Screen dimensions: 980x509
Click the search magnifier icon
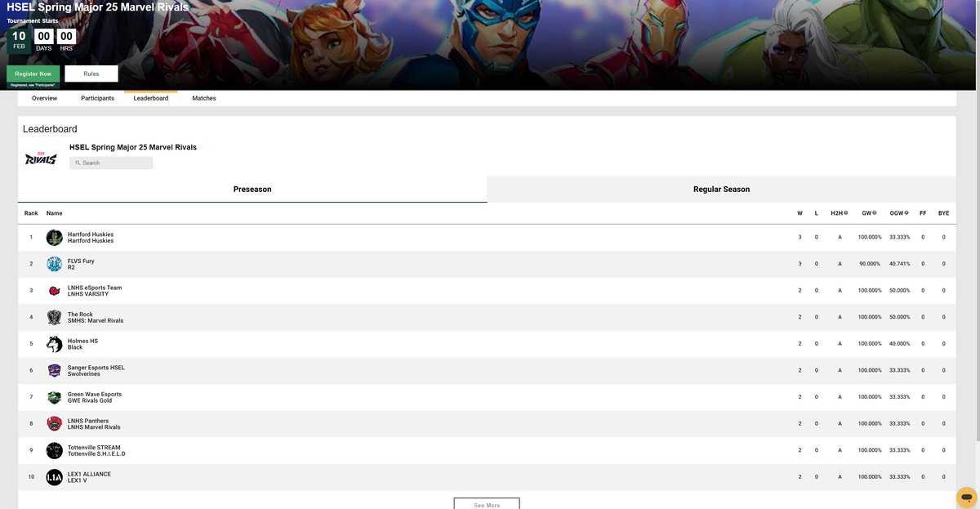tap(78, 163)
